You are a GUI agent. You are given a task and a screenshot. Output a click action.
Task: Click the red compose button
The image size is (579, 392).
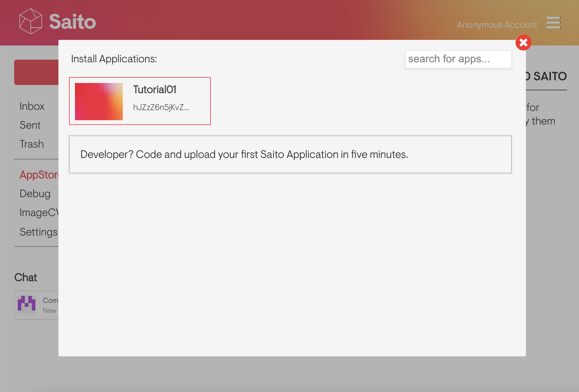[36, 72]
